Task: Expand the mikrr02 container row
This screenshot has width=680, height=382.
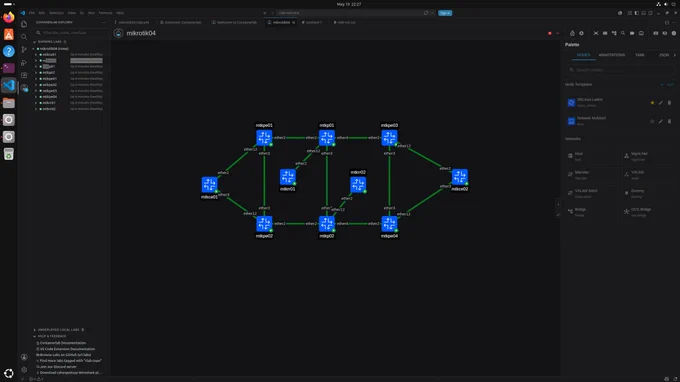Action: pos(36,109)
